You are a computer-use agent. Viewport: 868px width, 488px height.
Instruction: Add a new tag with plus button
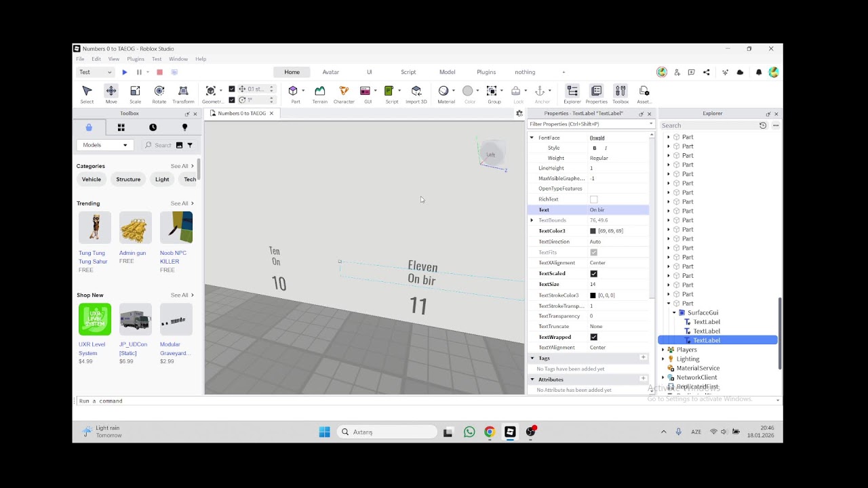pyautogui.click(x=644, y=358)
